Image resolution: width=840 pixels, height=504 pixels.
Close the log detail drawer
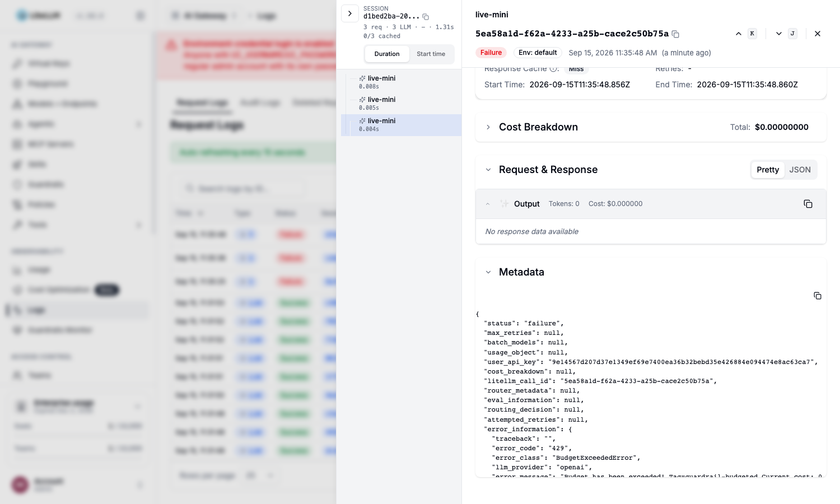point(818,34)
